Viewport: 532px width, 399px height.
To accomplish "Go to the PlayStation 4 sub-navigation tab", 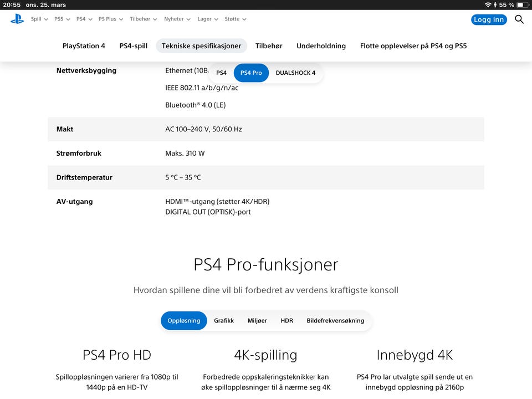I will click(x=84, y=46).
